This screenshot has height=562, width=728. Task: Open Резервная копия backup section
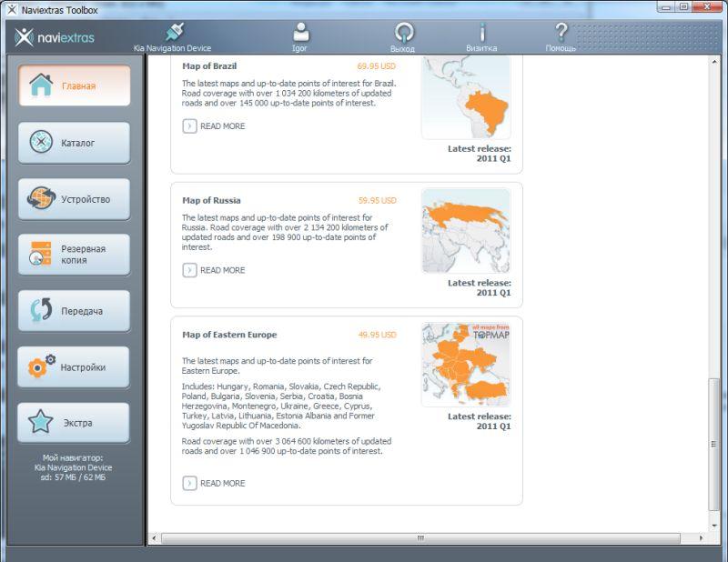pos(74,255)
